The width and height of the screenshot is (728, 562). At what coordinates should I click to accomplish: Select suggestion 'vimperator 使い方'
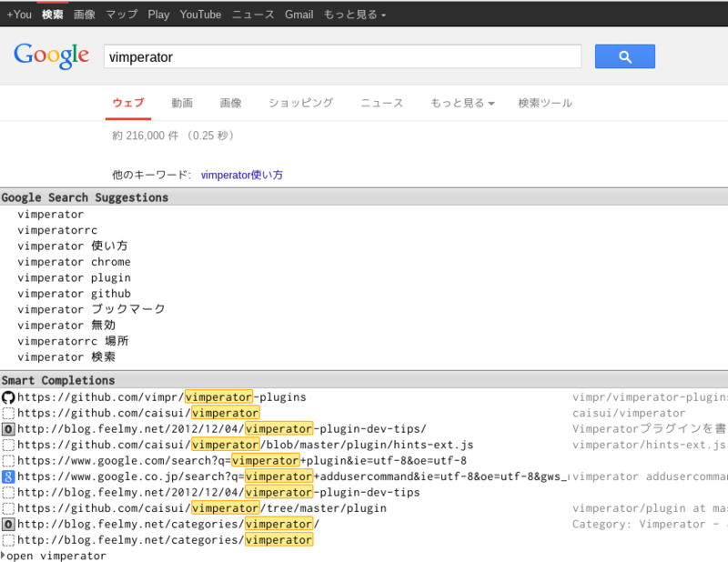pos(73,246)
